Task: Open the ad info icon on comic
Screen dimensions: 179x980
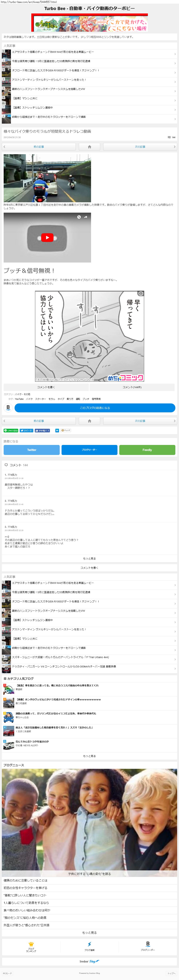Action: 141,293
